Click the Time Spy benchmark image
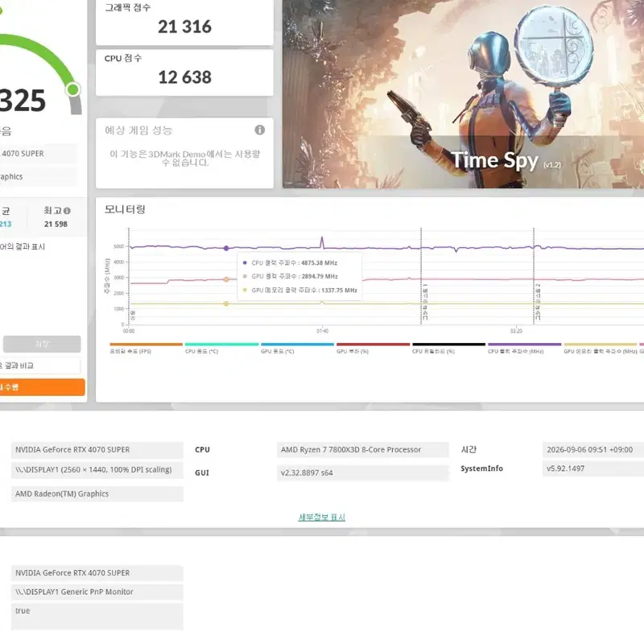The image size is (644, 644). point(463,94)
